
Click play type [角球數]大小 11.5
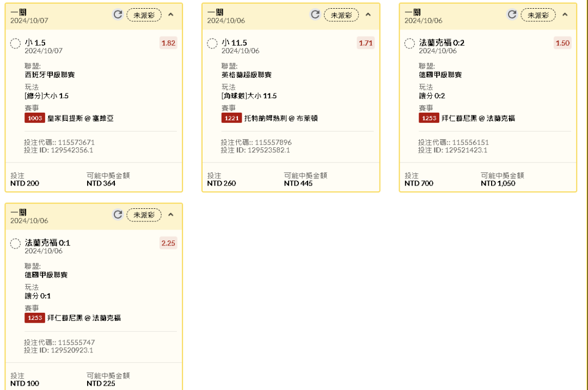(x=249, y=96)
